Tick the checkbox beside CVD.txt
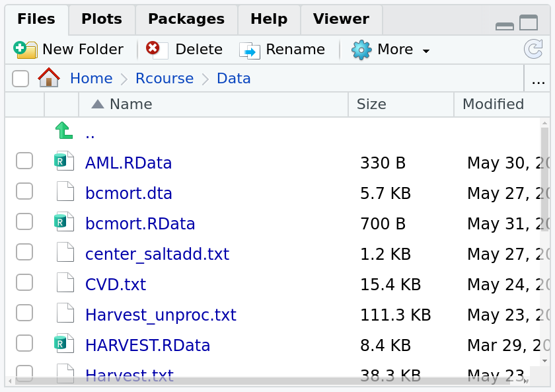The image size is (555, 392). click(x=24, y=282)
